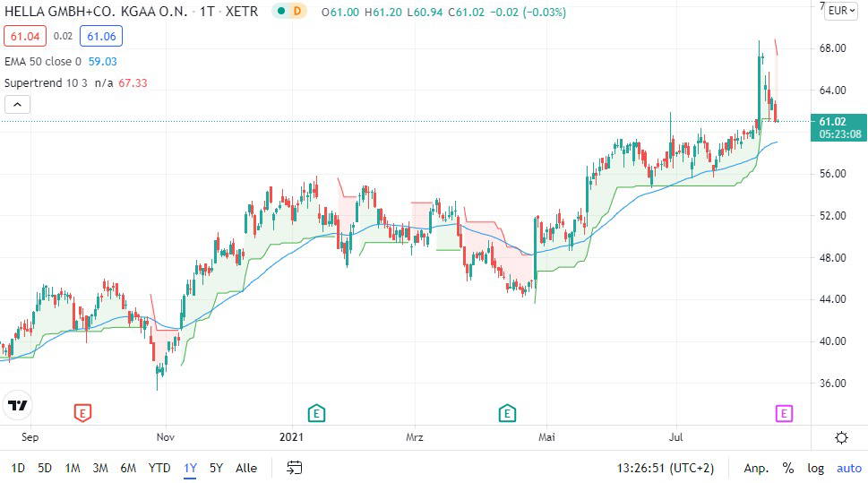Select the 1D time range
868x483 pixels.
pyautogui.click(x=18, y=468)
